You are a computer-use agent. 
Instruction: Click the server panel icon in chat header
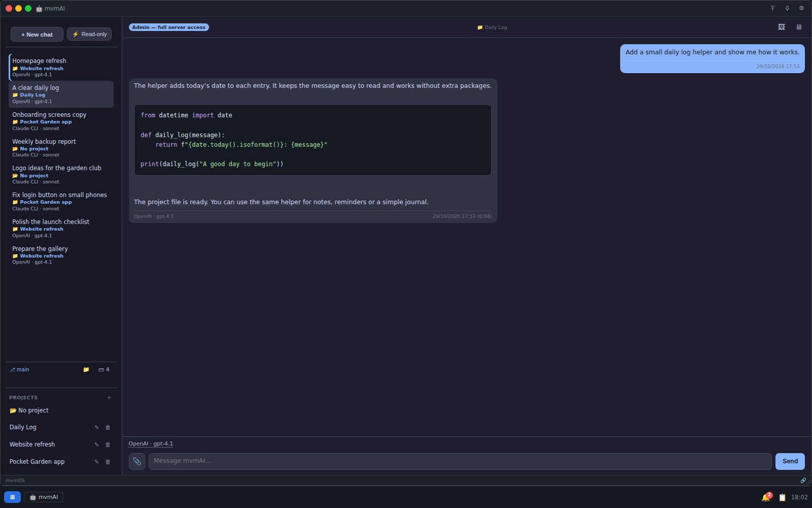(x=799, y=27)
